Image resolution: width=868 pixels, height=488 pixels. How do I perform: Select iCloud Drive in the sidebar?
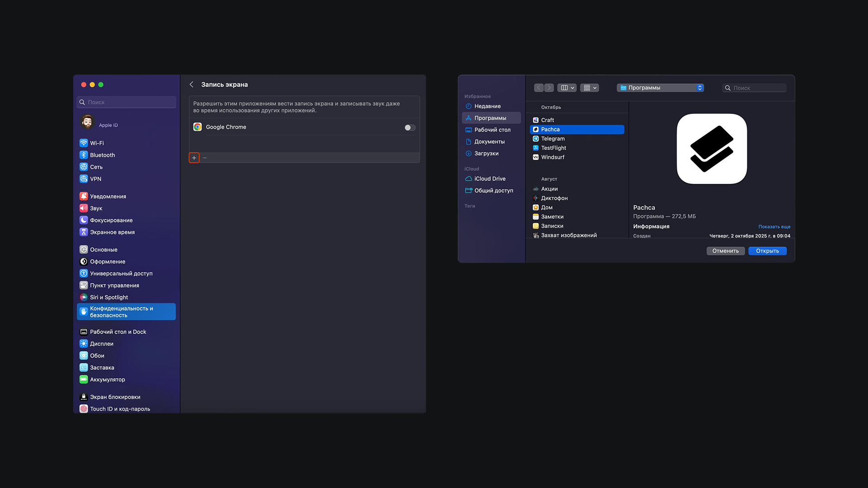click(x=490, y=179)
